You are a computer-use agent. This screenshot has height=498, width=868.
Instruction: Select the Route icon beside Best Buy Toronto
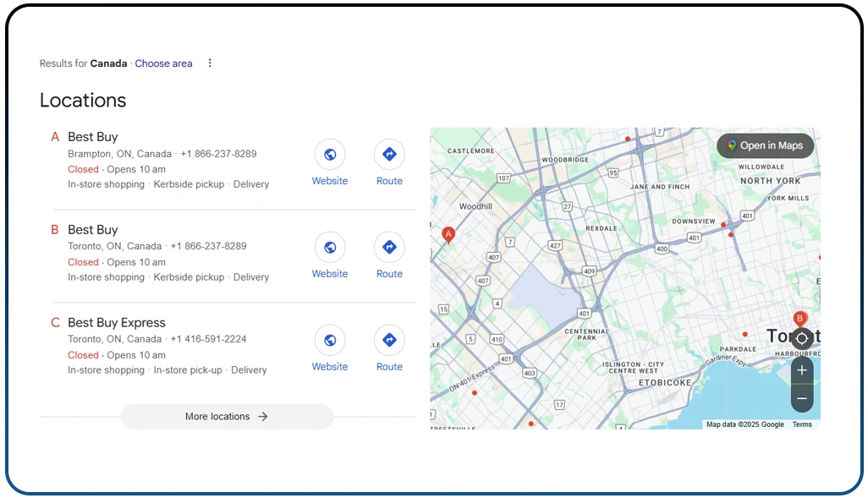tap(389, 247)
